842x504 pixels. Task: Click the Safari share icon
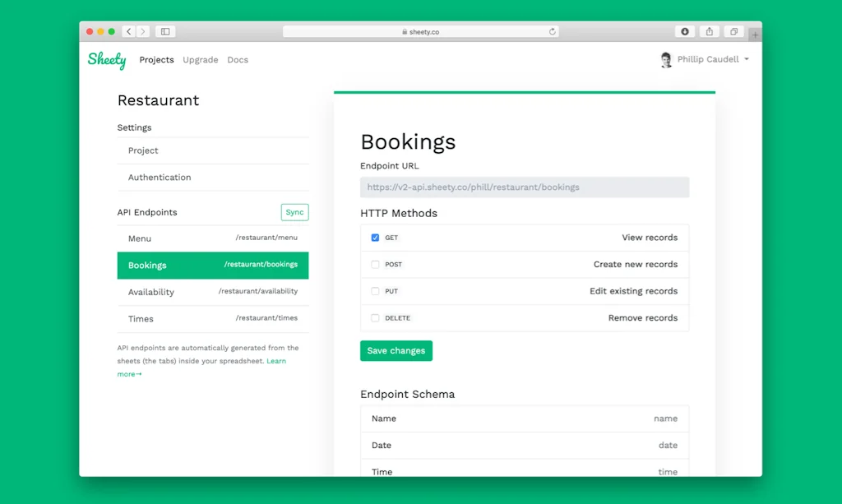click(709, 31)
